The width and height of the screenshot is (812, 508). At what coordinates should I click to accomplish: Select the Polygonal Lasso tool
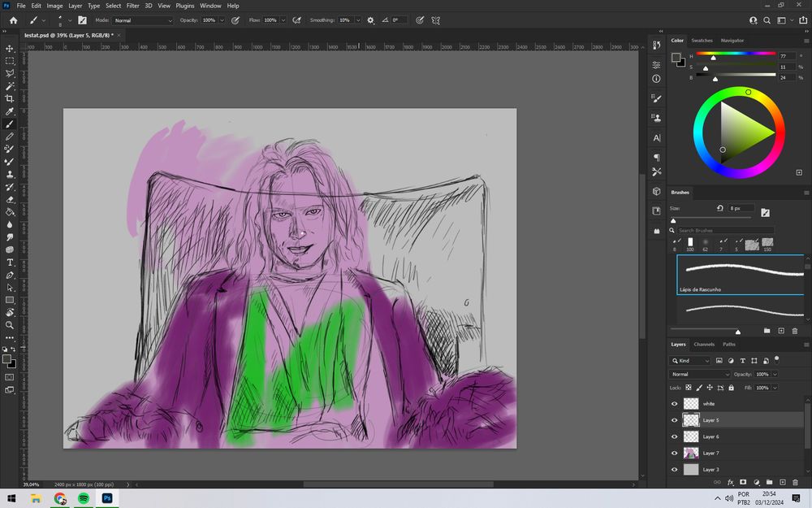[9, 74]
